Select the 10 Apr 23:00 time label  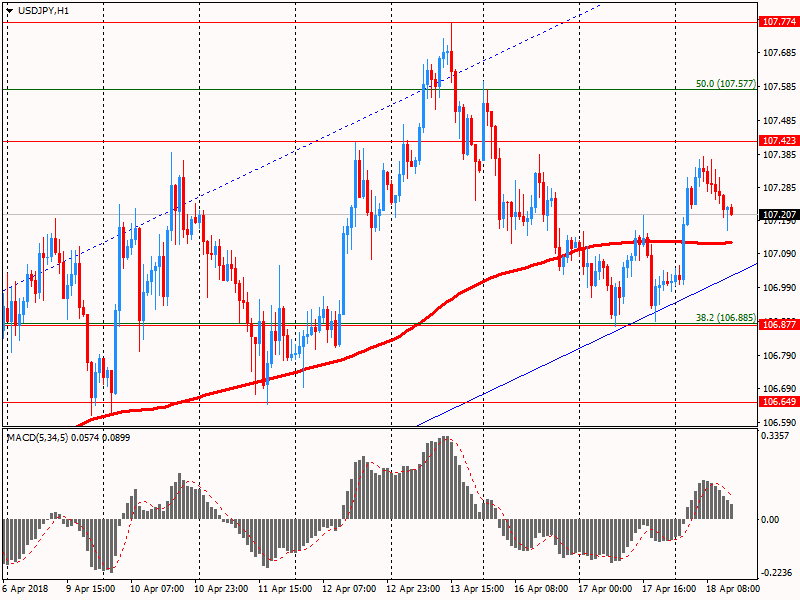coord(221,589)
